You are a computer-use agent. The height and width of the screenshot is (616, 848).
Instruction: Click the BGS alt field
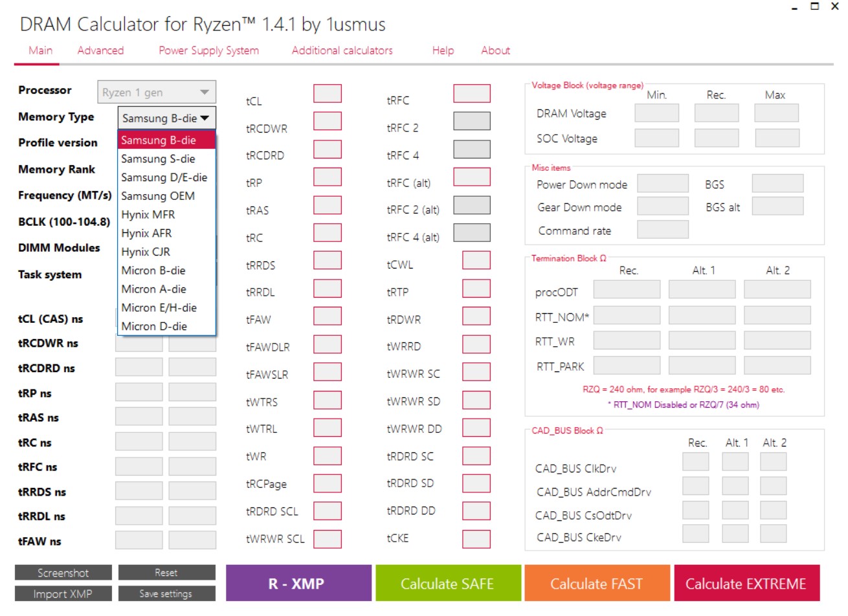[777, 206]
